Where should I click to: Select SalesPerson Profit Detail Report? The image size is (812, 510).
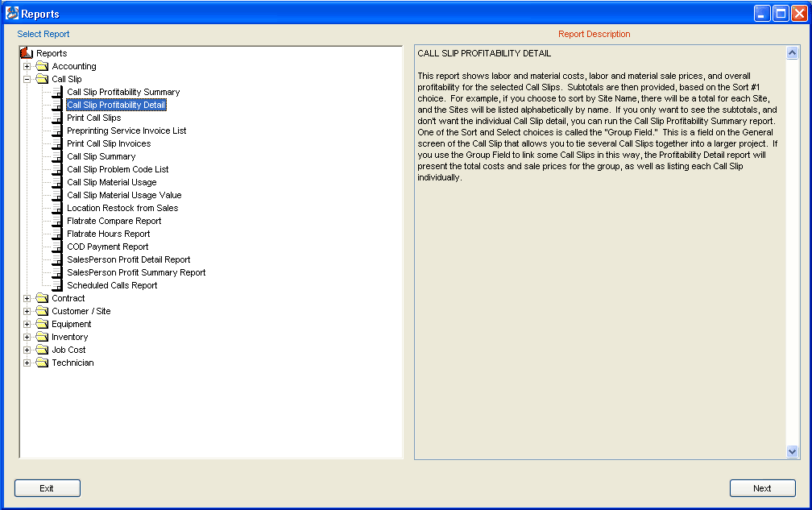coord(128,260)
